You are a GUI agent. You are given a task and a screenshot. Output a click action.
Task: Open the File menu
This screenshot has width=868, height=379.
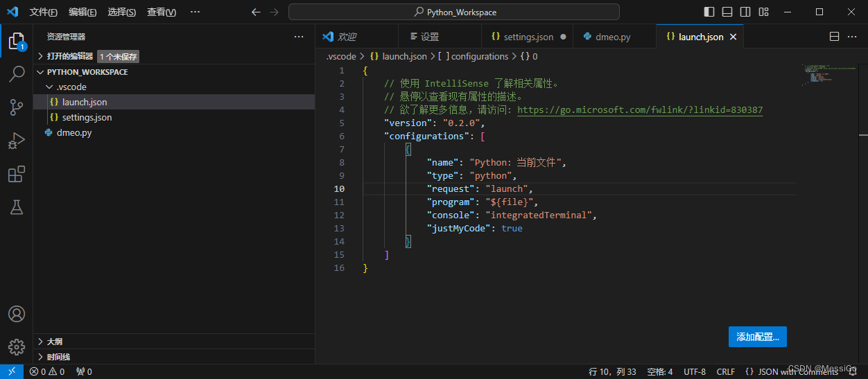pyautogui.click(x=44, y=12)
